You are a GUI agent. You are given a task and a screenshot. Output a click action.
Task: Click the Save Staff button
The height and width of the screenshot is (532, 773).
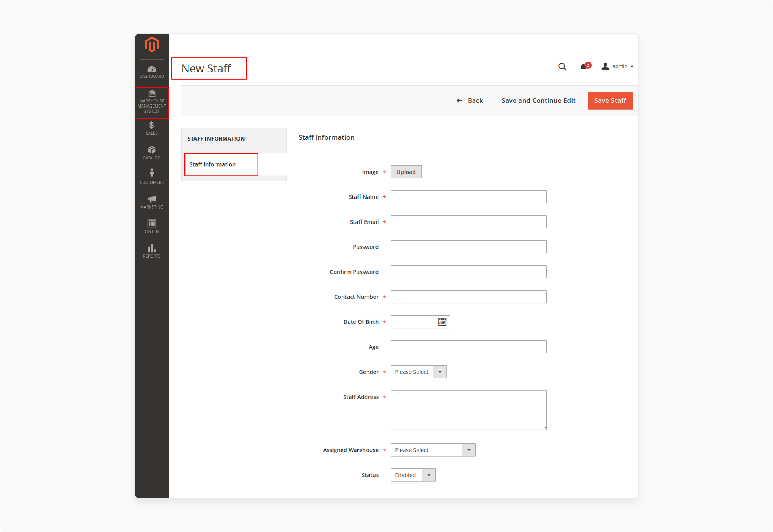(x=610, y=101)
